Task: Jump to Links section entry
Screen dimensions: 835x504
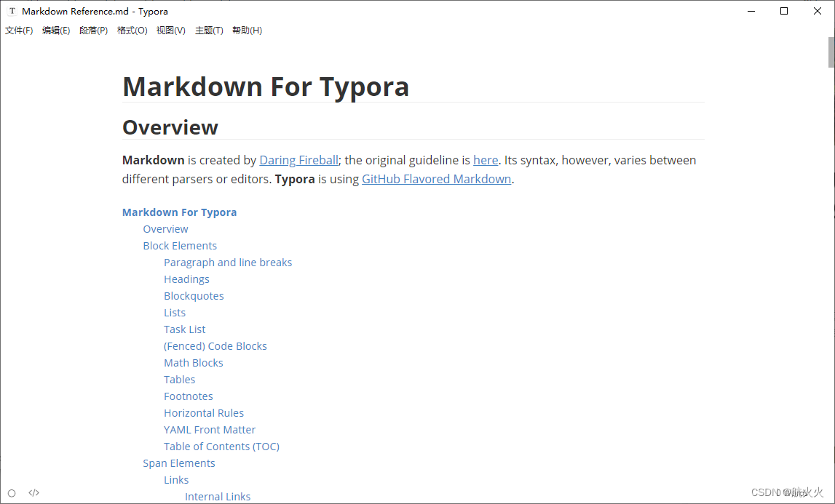Action: (176, 480)
